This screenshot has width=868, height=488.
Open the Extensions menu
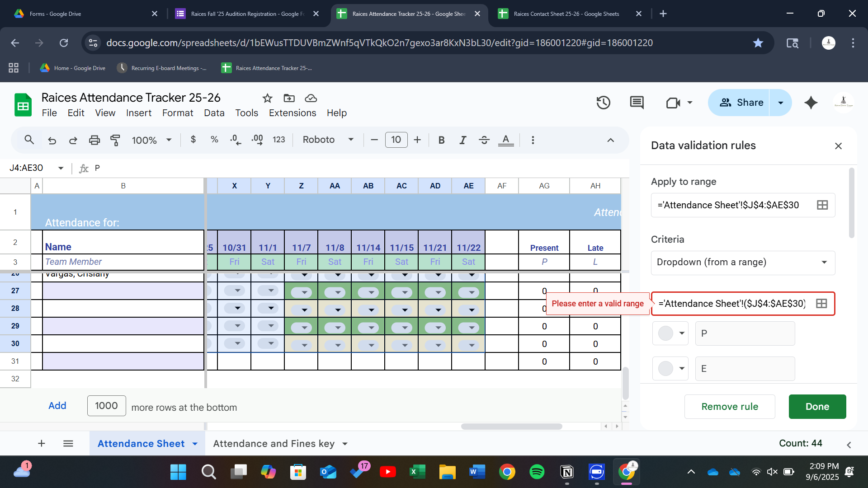pyautogui.click(x=292, y=113)
